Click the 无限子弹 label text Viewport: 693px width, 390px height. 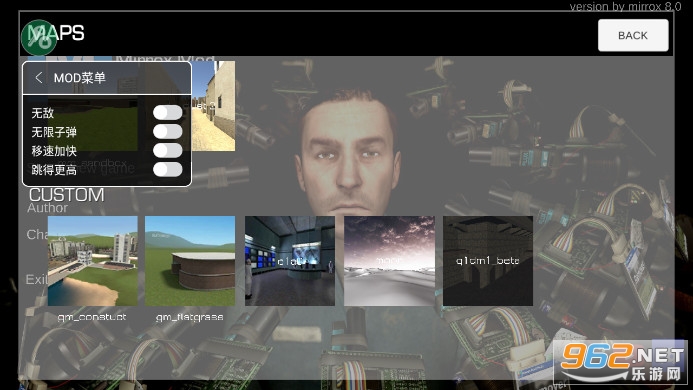54,132
